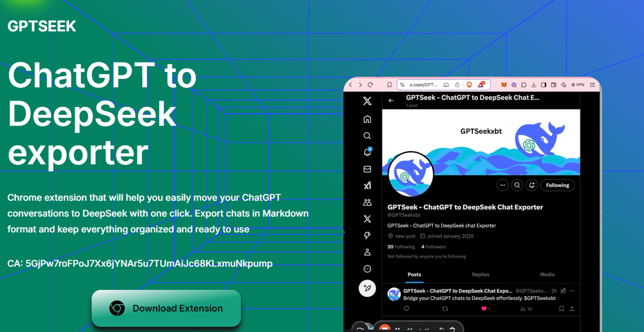
Task: Open Communities using the people icon
Action: point(367,202)
